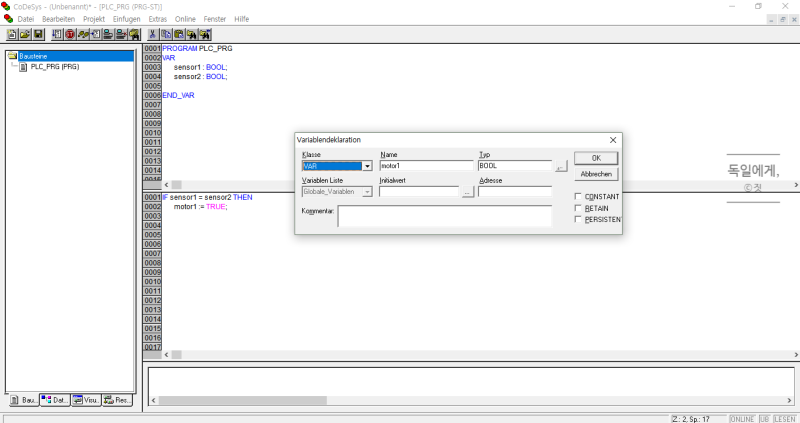The image size is (800, 423).
Task: Switch to the Ressourcen tab at bottom
Action: 117,400
